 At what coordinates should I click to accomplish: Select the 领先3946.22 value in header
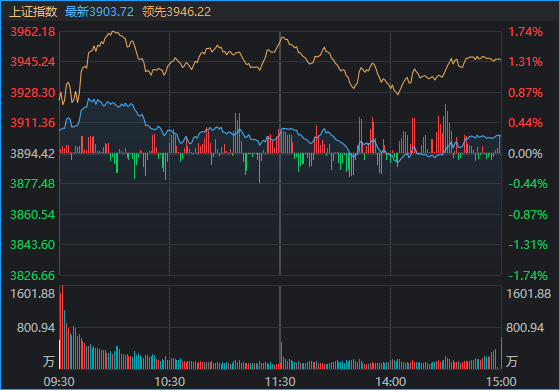(x=176, y=12)
